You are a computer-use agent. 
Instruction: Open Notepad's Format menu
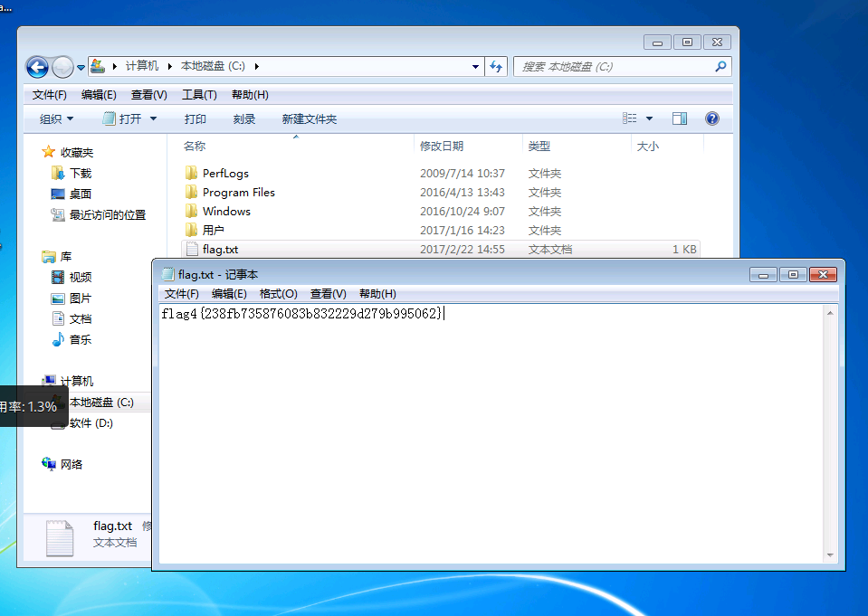click(x=279, y=294)
